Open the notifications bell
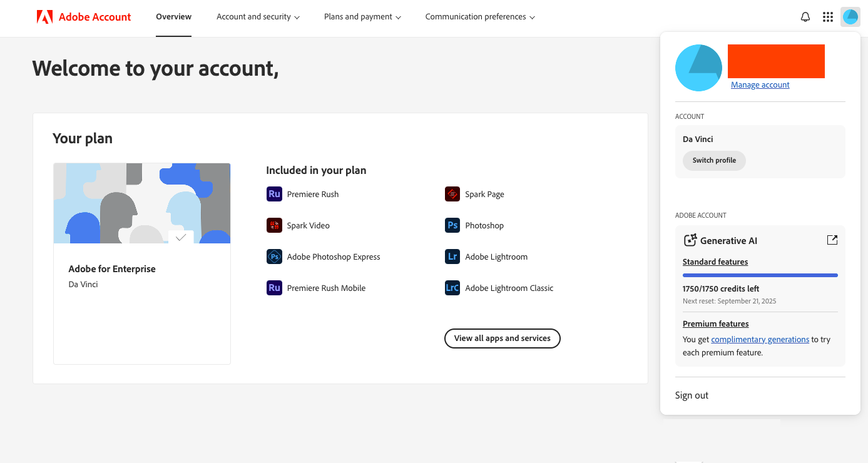This screenshot has width=868, height=463. [x=805, y=17]
